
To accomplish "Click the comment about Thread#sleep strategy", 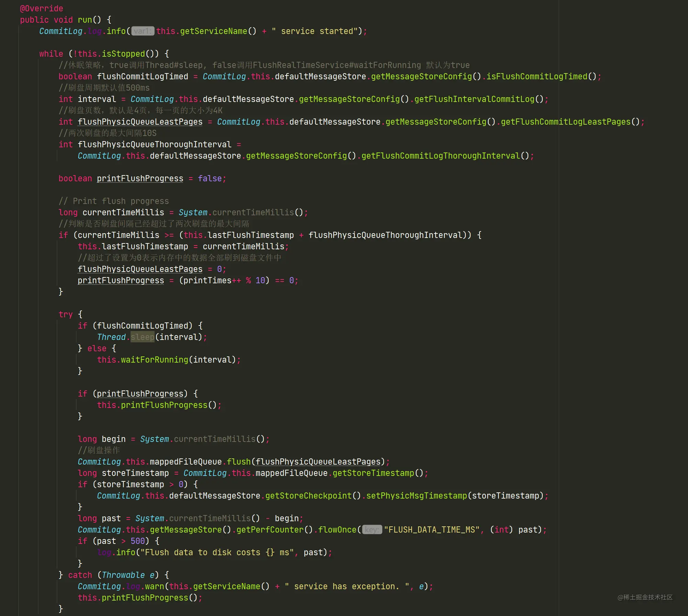I will tap(264, 65).
